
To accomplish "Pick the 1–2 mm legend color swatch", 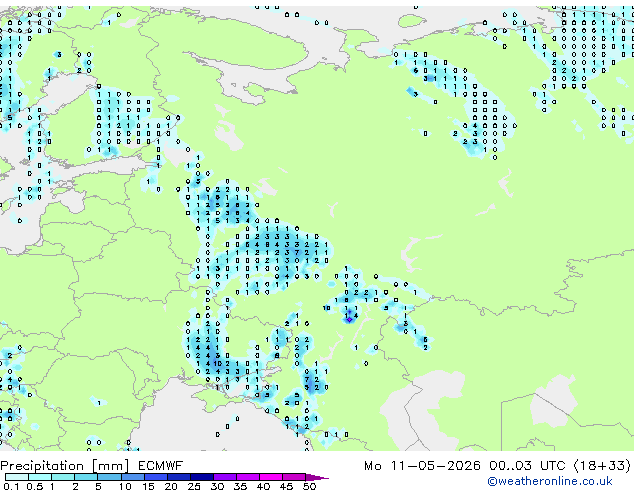I will pos(63,477).
